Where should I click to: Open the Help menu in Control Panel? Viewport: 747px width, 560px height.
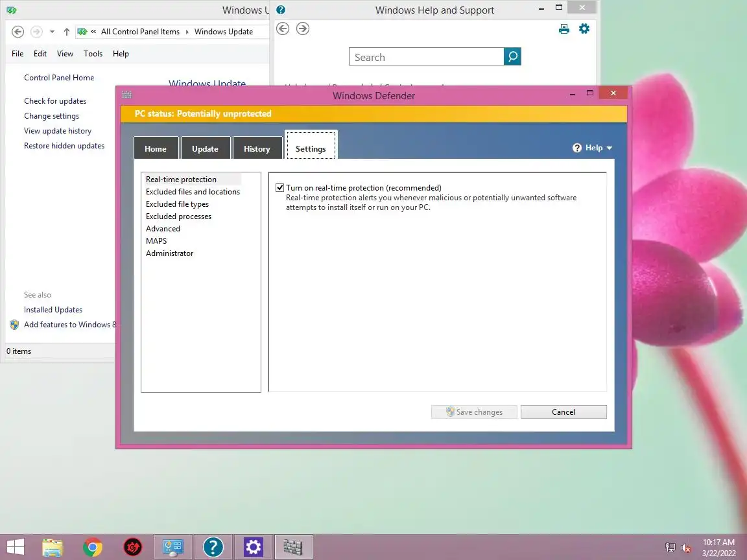[121, 54]
